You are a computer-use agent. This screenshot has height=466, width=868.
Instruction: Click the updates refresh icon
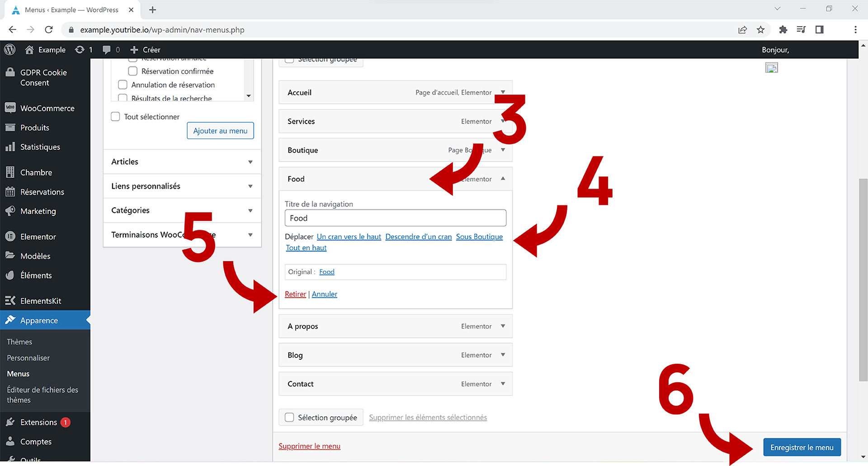pyautogui.click(x=80, y=50)
